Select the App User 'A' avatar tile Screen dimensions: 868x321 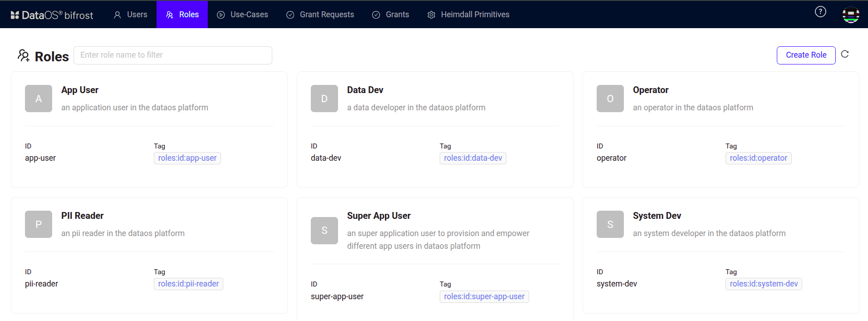(39, 99)
